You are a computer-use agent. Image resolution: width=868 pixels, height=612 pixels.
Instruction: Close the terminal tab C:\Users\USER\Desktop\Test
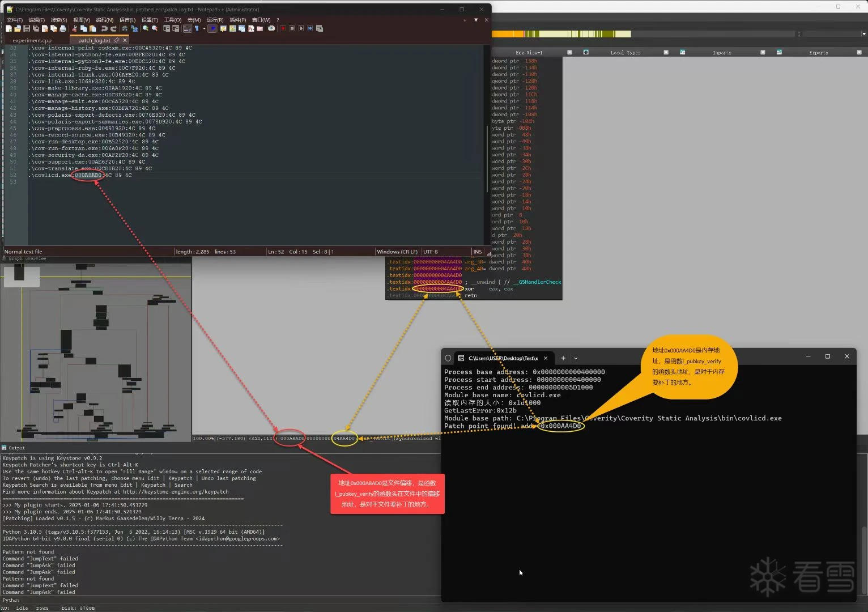[x=546, y=358]
